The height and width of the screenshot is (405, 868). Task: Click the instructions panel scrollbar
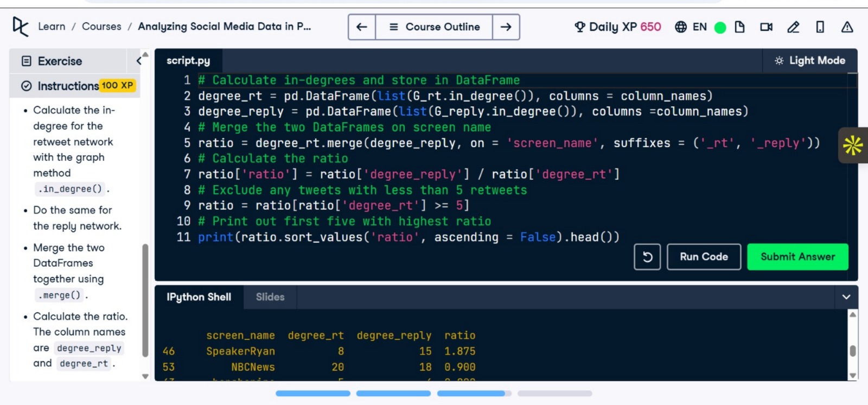point(145,300)
